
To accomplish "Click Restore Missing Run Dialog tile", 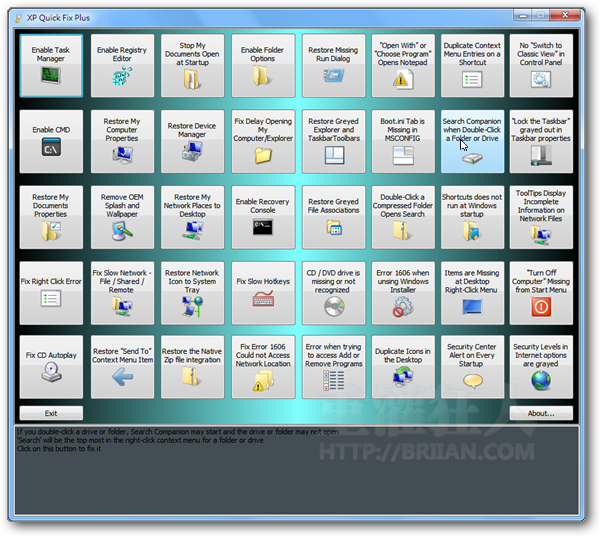I will tap(333, 65).
